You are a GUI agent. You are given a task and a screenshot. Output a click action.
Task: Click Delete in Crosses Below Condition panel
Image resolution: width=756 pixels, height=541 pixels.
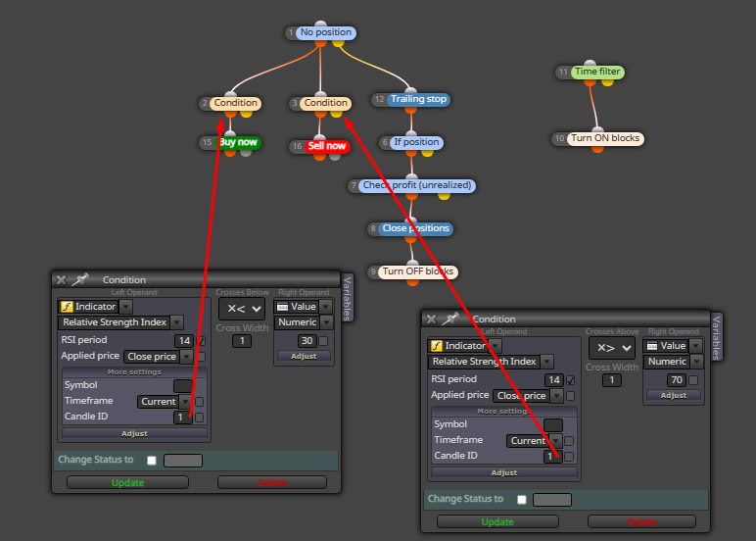tap(272, 482)
